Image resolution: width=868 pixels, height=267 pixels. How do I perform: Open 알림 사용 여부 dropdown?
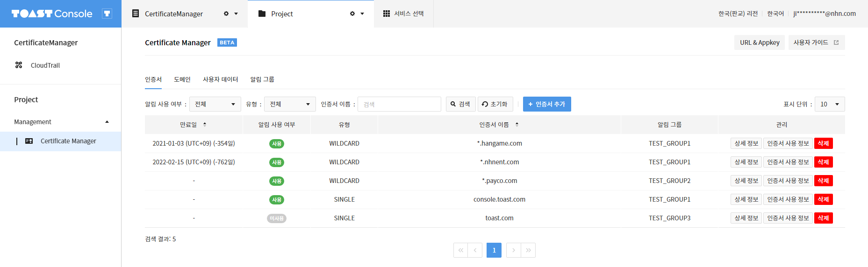tap(215, 104)
